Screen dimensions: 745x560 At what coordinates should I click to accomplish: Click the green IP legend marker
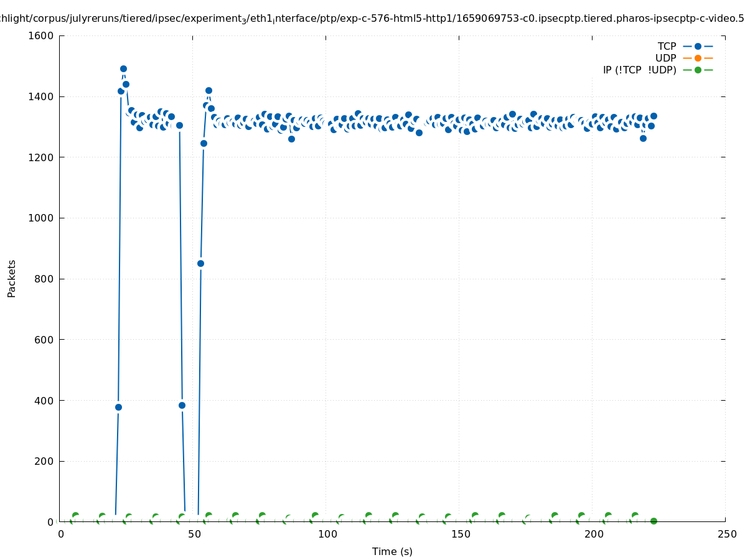pyautogui.click(x=698, y=70)
